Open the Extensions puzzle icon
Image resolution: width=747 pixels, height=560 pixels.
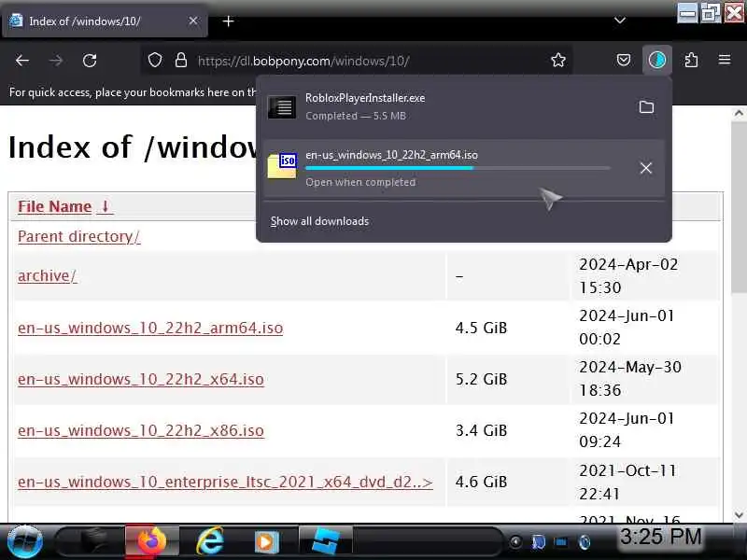click(691, 60)
